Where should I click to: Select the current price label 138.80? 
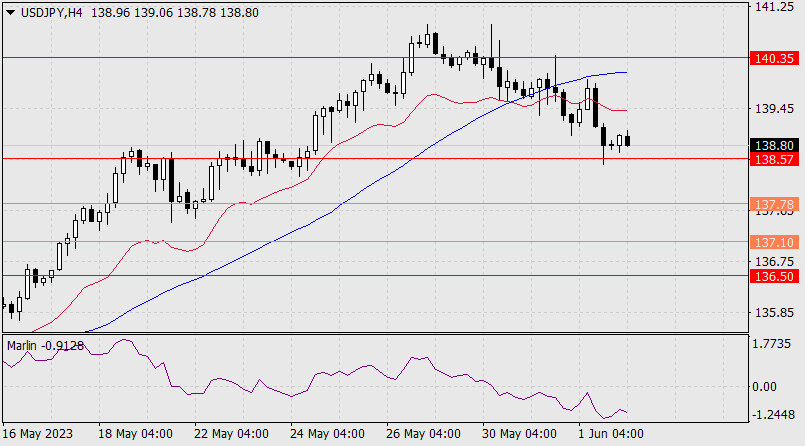pos(774,146)
